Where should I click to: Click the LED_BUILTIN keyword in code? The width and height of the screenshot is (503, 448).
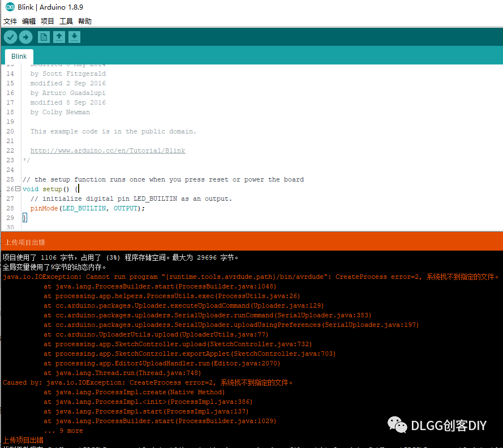coord(84,208)
